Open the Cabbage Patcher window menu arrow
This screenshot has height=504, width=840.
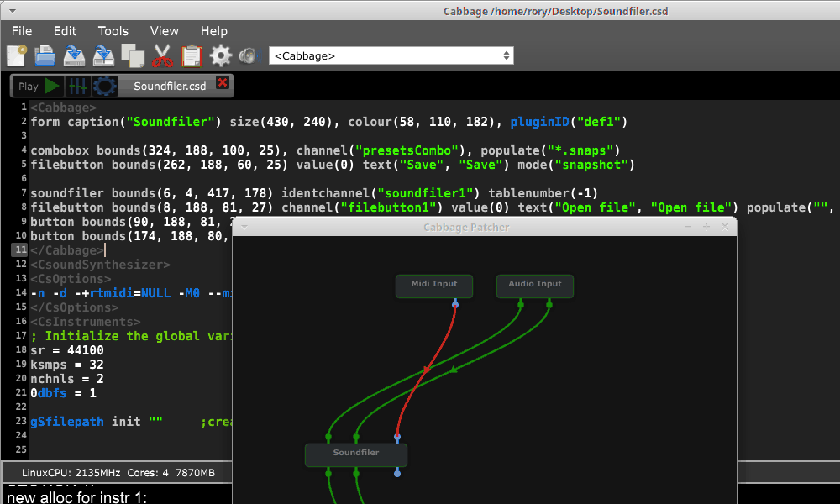click(244, 227)
